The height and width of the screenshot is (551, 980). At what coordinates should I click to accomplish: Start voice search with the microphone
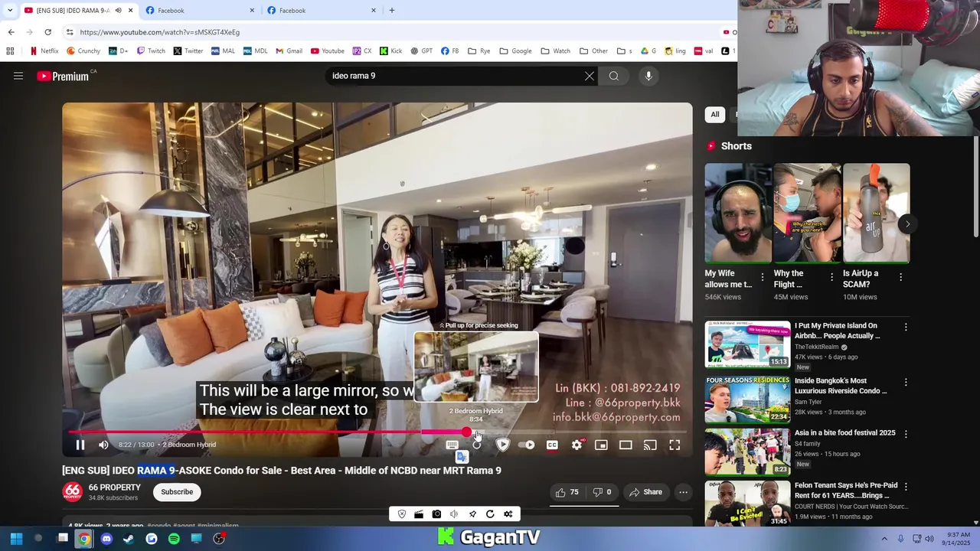(x=648, y=76)
